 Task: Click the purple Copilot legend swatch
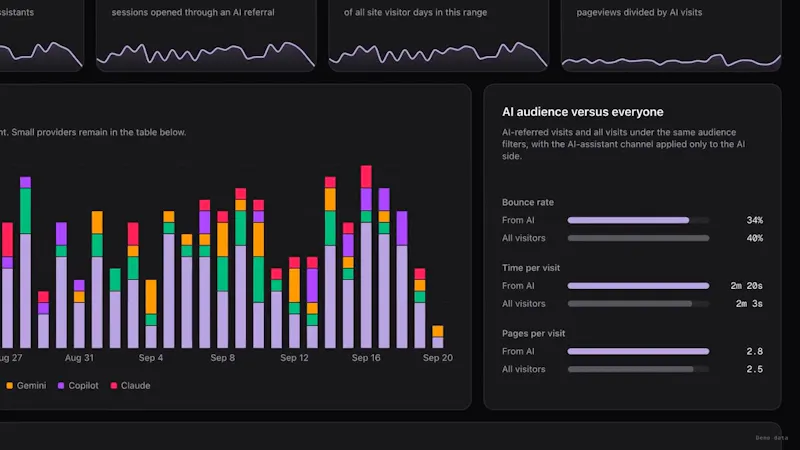61,386
